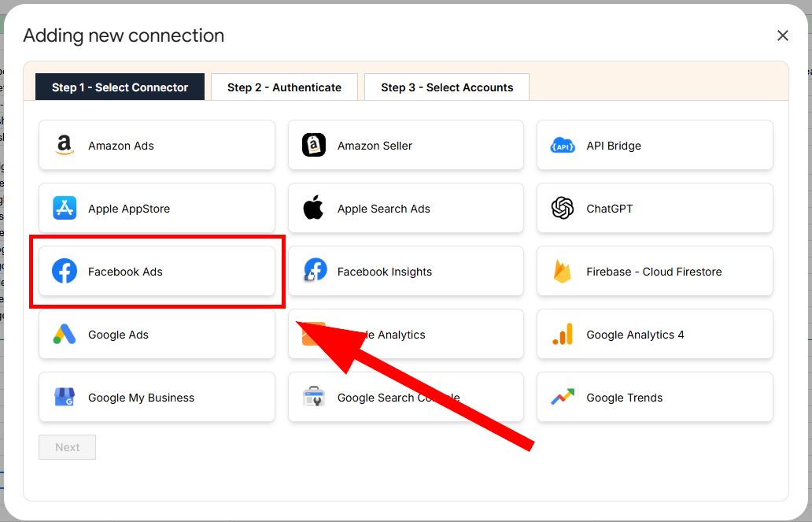The width and height of the screenshot is (812, 522).
Task: Choose the Google Trends label
Action: (x=625, y=398)
